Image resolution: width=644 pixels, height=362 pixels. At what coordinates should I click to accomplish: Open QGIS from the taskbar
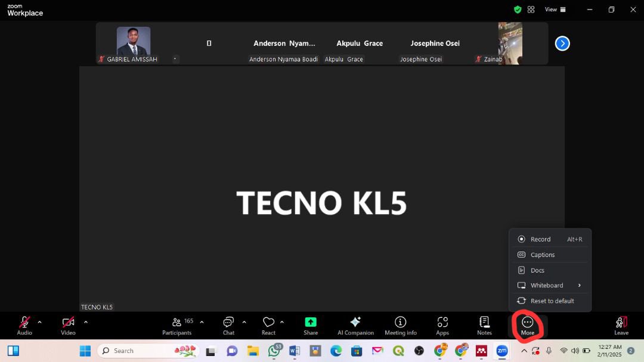(x=398, y=351)
